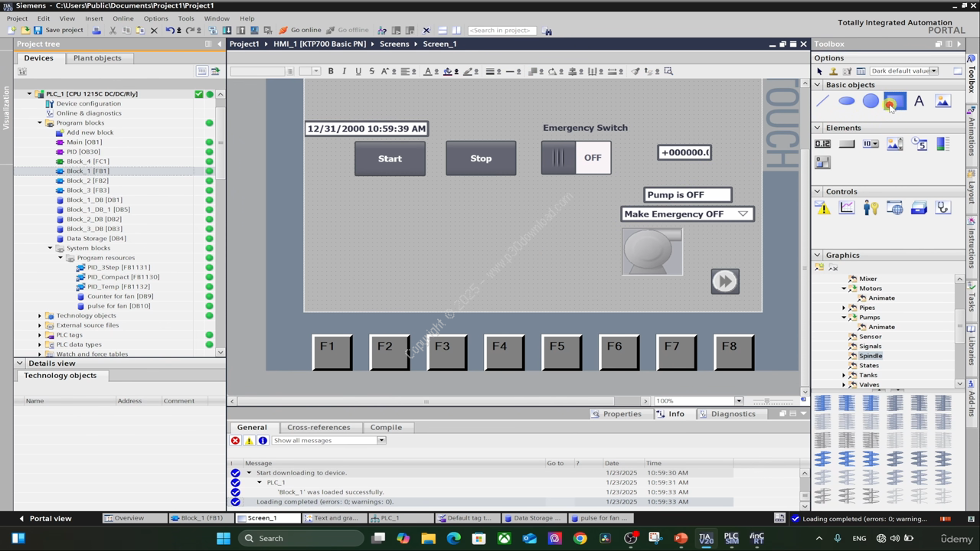
Task: Open the Options menu
Action: 155,18
